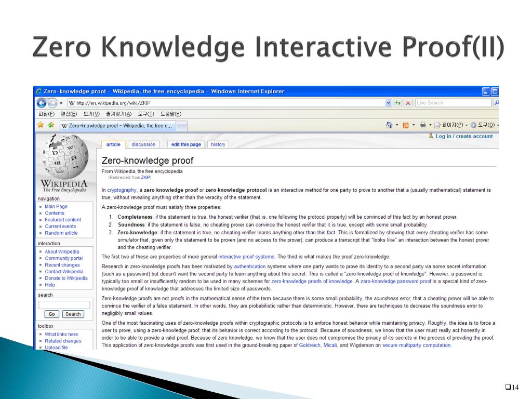This screenshot has height=399, width=532.
Task: Open the 편집(E) menu
Action: (69, 114)
